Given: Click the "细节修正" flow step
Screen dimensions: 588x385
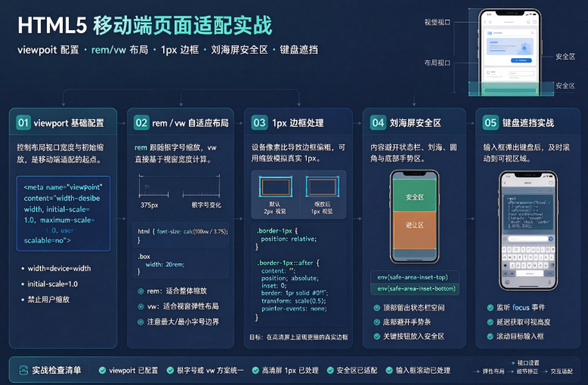Looking at the screenshot, I should [528, 371].
